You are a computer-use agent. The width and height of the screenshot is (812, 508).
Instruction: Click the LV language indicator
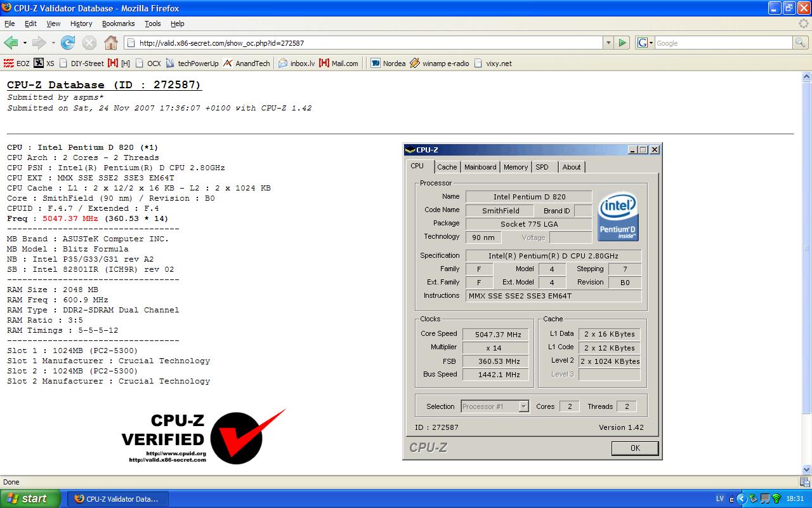coord(720,498)
